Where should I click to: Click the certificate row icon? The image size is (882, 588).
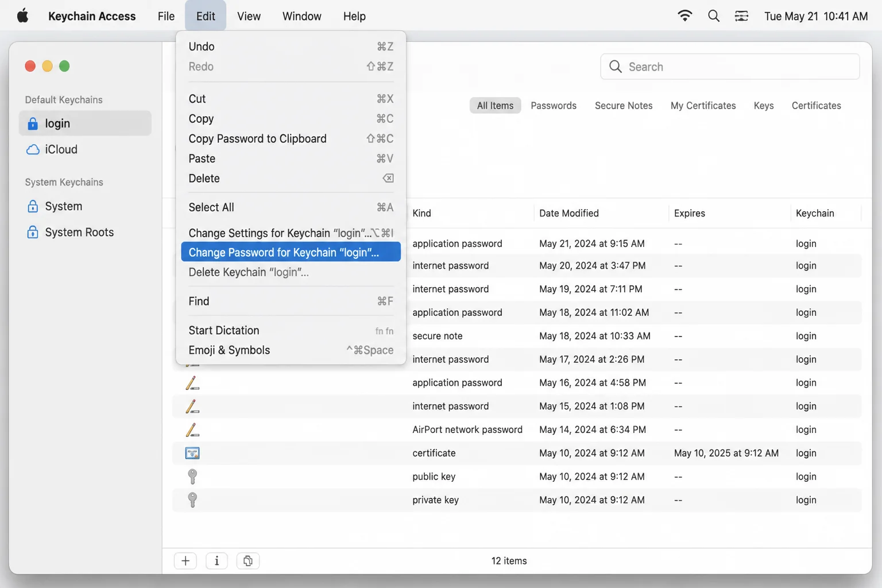coord(192,453)
